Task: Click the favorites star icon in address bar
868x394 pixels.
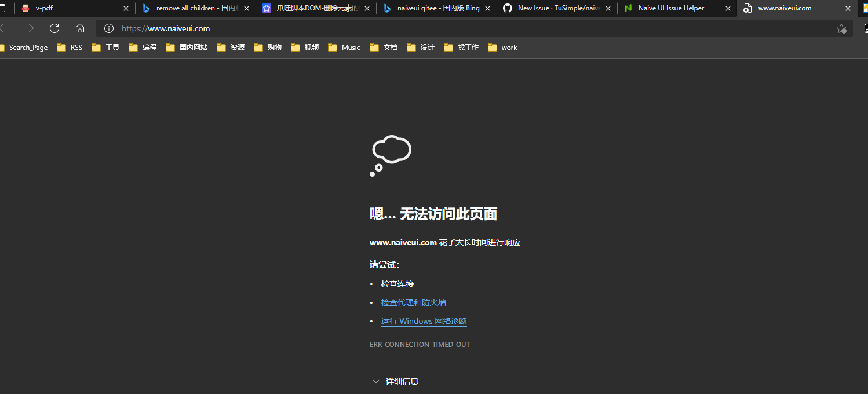Action: click(x=841, y=28)
